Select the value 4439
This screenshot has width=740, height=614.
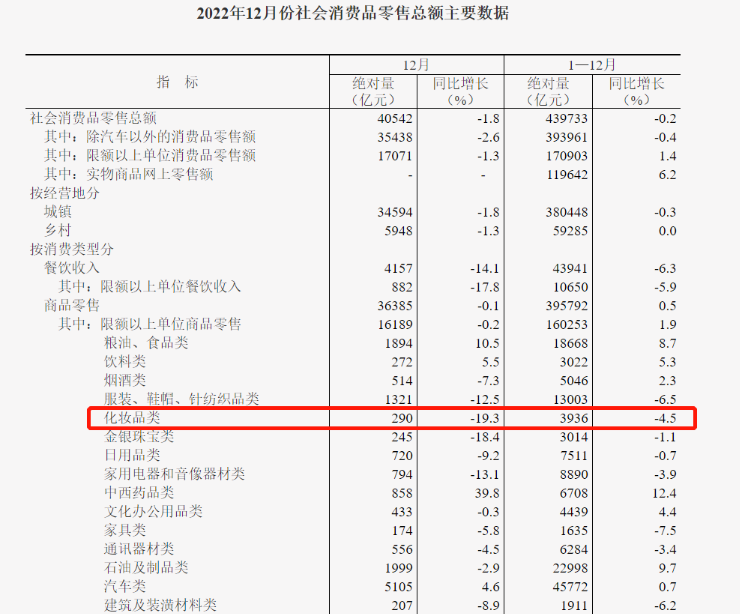point(574,512)
